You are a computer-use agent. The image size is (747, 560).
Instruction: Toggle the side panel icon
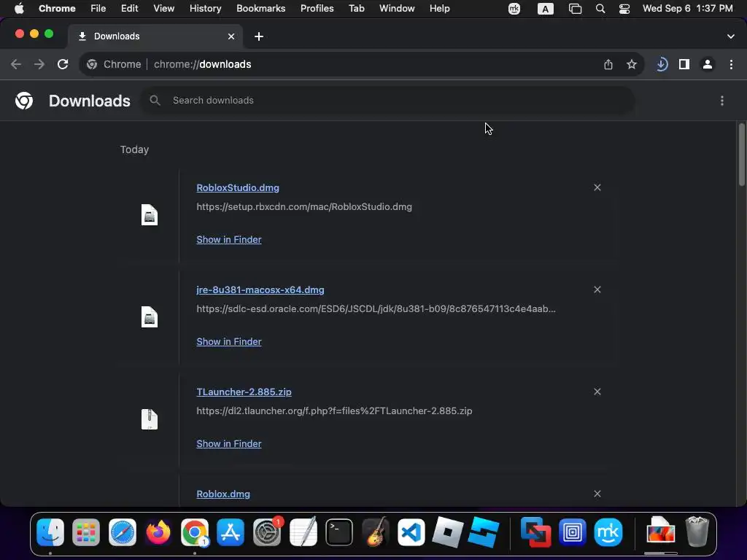(x=684, y=64)
